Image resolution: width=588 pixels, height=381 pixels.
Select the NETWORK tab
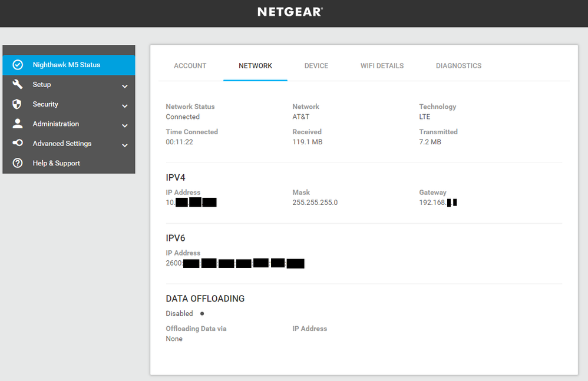tap(255, 66)
